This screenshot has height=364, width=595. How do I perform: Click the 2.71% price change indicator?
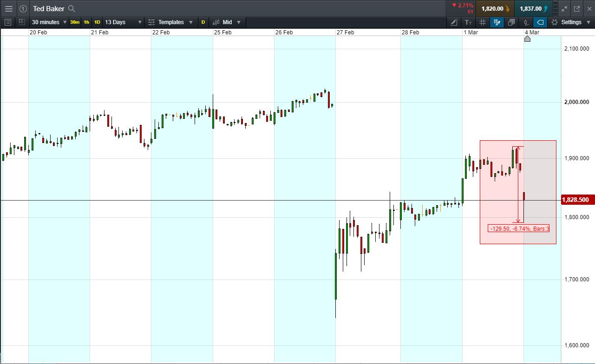click(463, 6)
